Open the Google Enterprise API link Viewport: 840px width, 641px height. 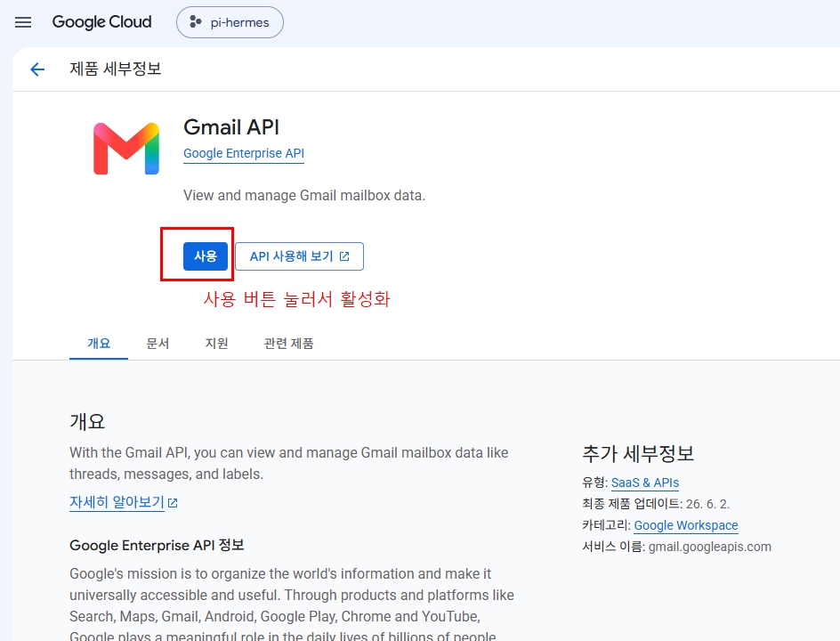tap(244, 153)
